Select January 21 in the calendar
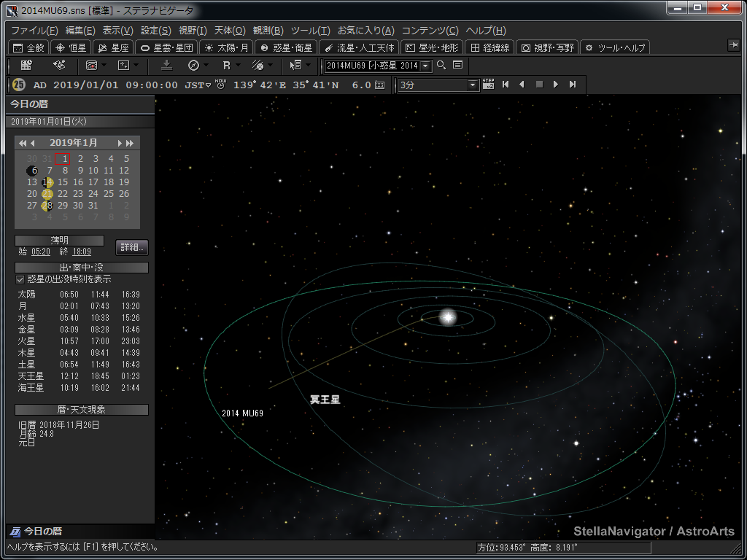The image size is (747, 560). [x=47, y=194]
